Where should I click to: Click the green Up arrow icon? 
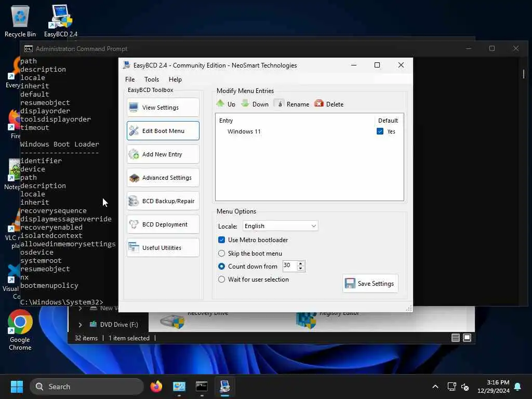tap(220, 103)
